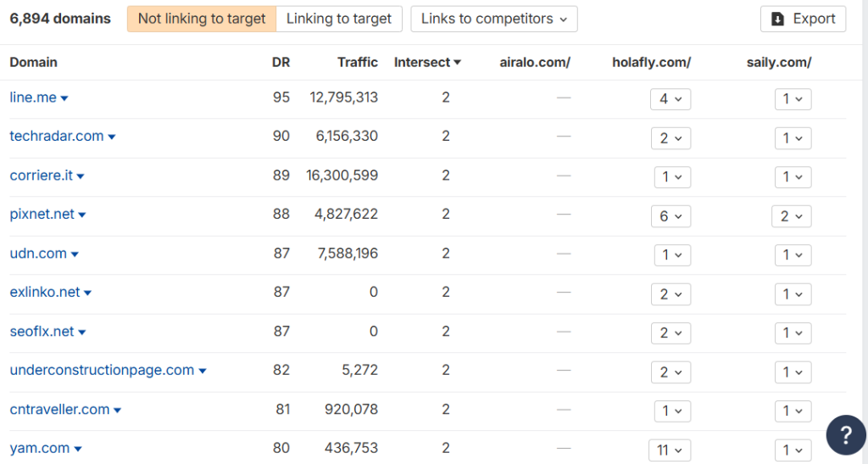
Task: Expand saily links dropdown for yam.com
Action: click(x=793, y=450)
